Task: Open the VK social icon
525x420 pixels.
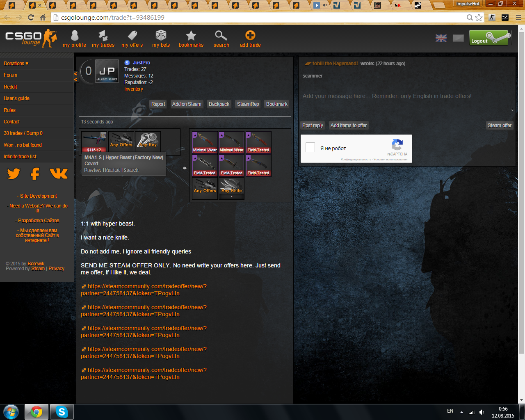Action: click(59, 174)
